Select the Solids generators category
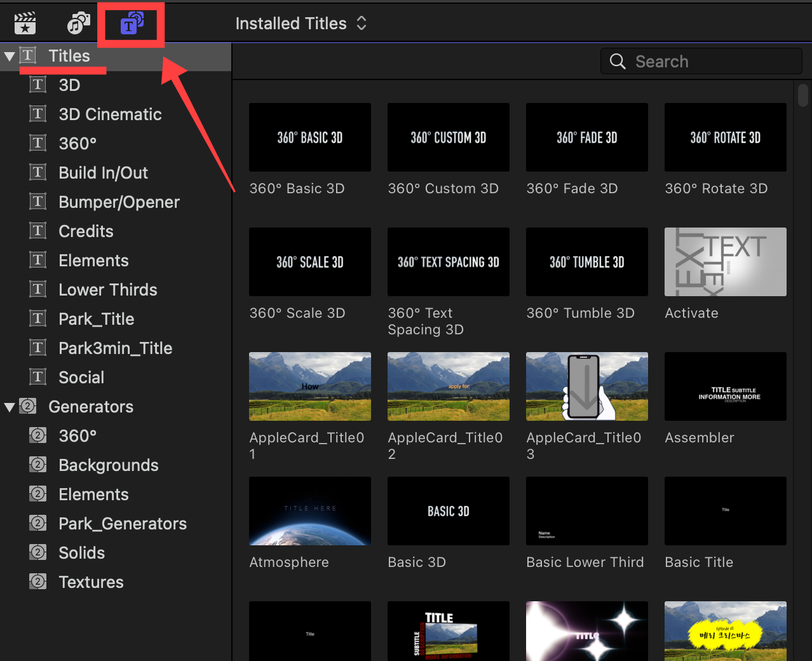The height and width of the screenshot is (661, 812). tap(81, 553)
